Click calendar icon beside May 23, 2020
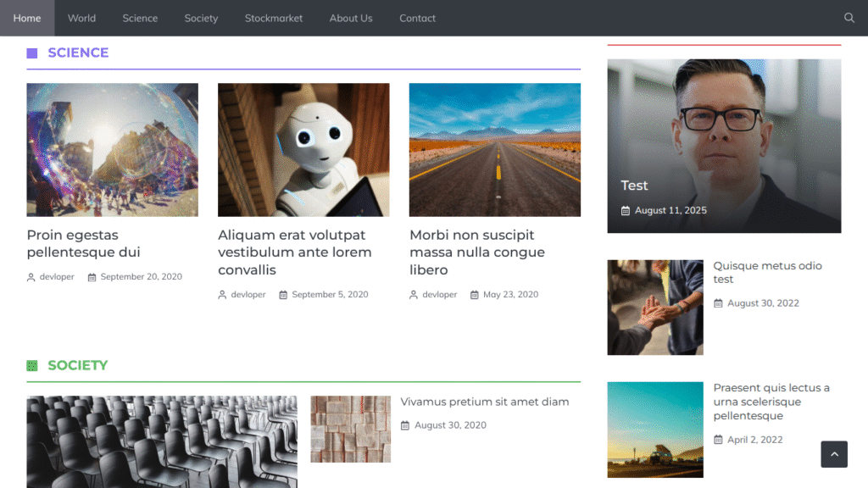Viewport: 868px width, 488px height. (x=475, y=295)
